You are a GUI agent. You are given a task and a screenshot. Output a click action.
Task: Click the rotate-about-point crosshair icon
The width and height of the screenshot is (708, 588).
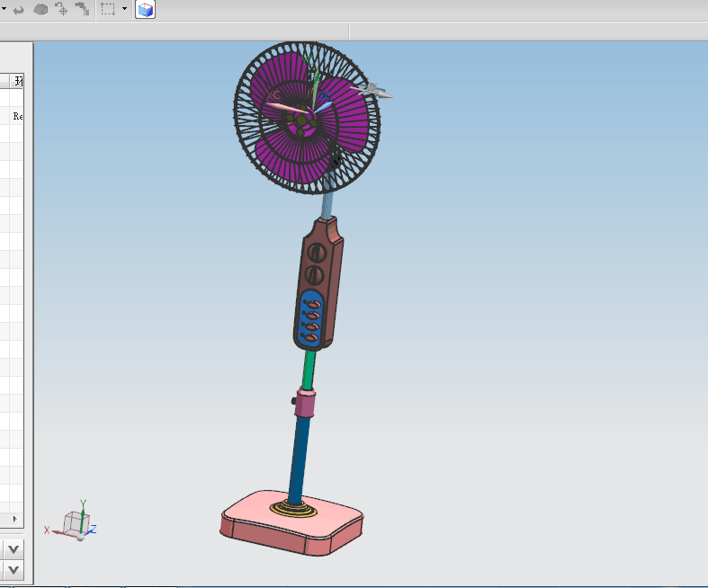(61, 9)
